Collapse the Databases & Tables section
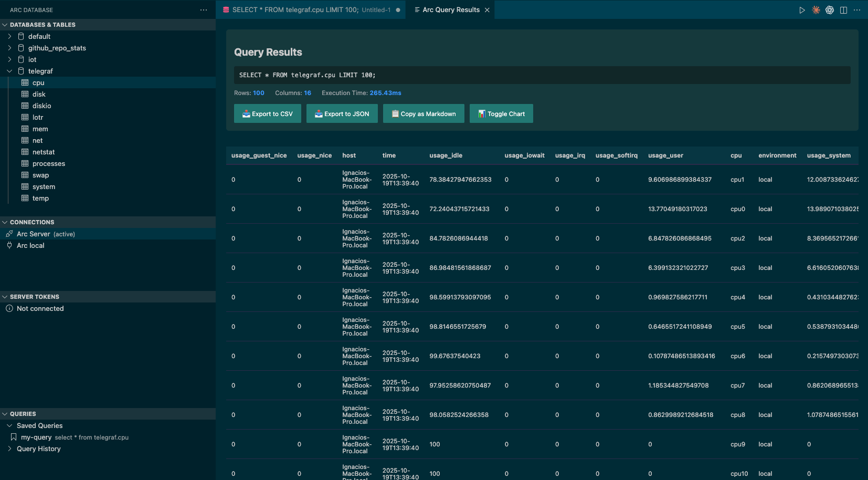This screenshot has width=868, height=480. pos(5,25)
